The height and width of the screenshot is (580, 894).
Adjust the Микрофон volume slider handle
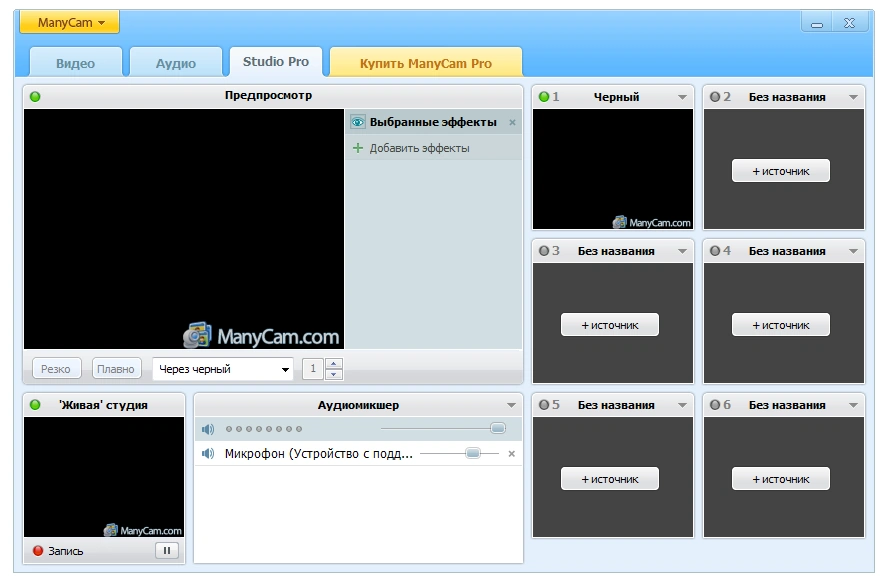coord(473,453)
